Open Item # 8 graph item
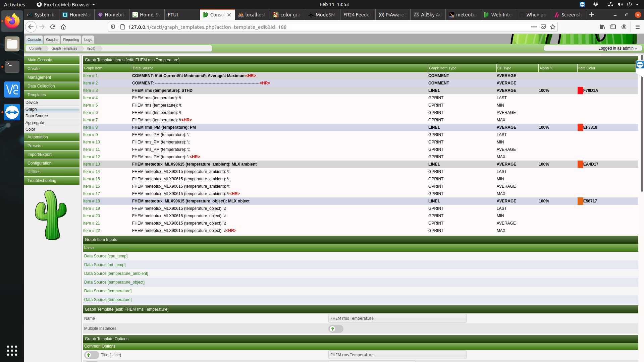644x362 pixels. click(91, 127)
